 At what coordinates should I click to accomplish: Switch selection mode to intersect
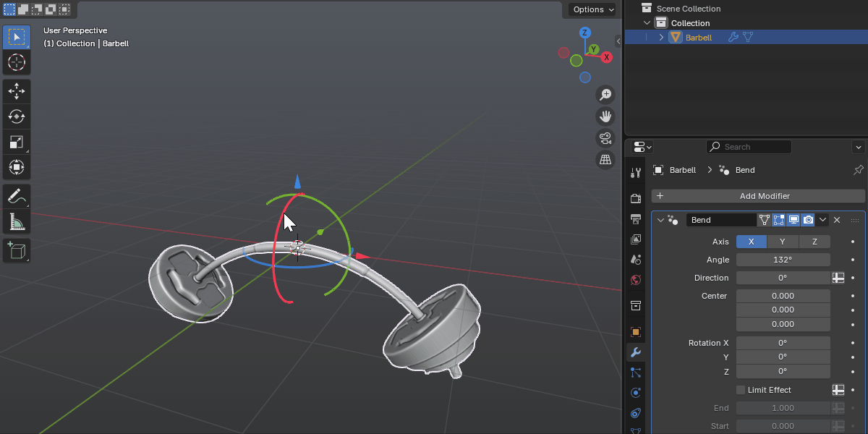[x=64, y=9]
